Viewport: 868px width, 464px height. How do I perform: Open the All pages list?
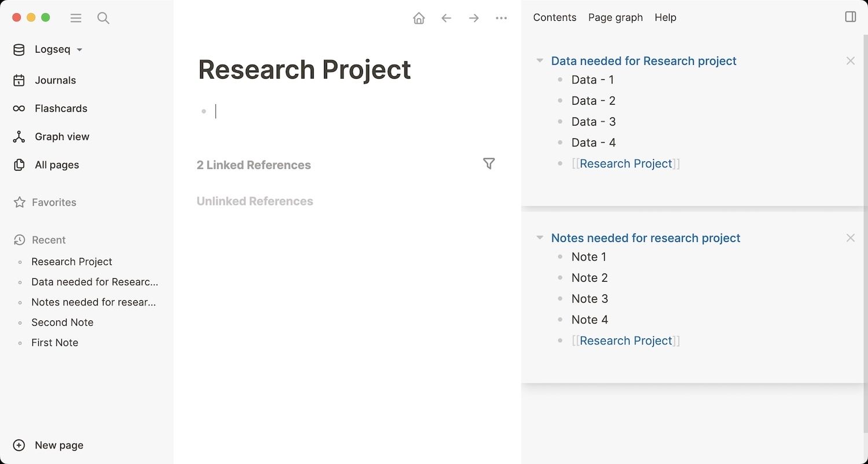click(x=56, y=165)
